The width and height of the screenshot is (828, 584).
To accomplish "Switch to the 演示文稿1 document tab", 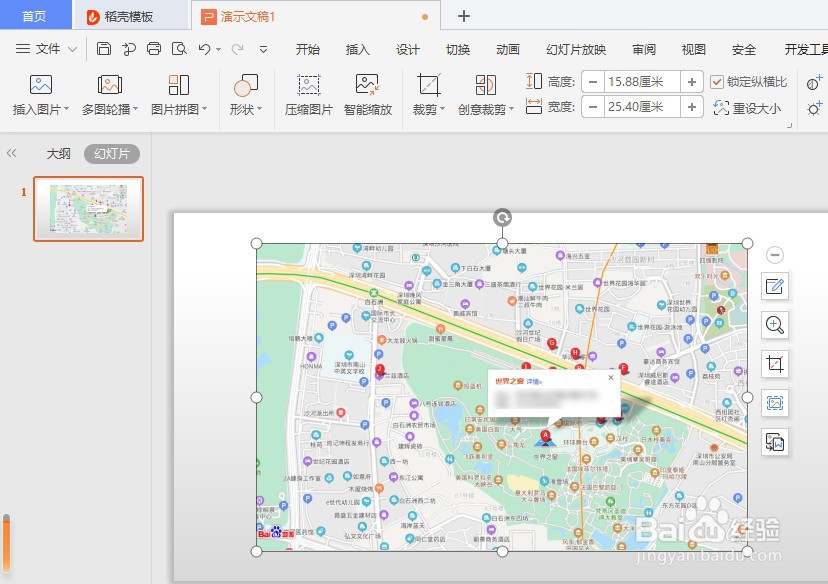I will pyautogui.click(x=315, y=16).
